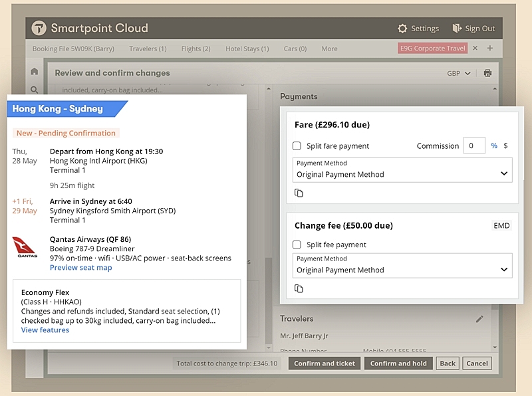
Task: Add a new tab with plus icon
Action: [490, 48]
